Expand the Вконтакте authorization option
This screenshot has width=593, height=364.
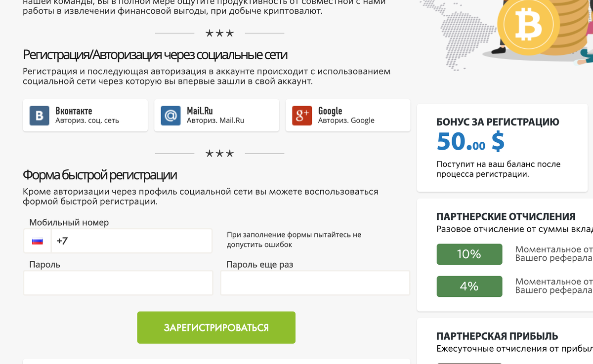(x=84, y=115)
